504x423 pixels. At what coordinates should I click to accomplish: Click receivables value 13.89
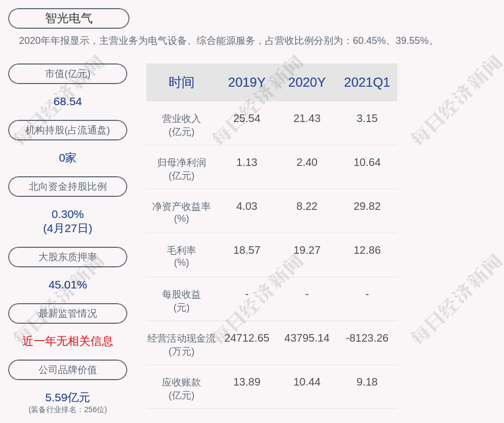[247, 382]
